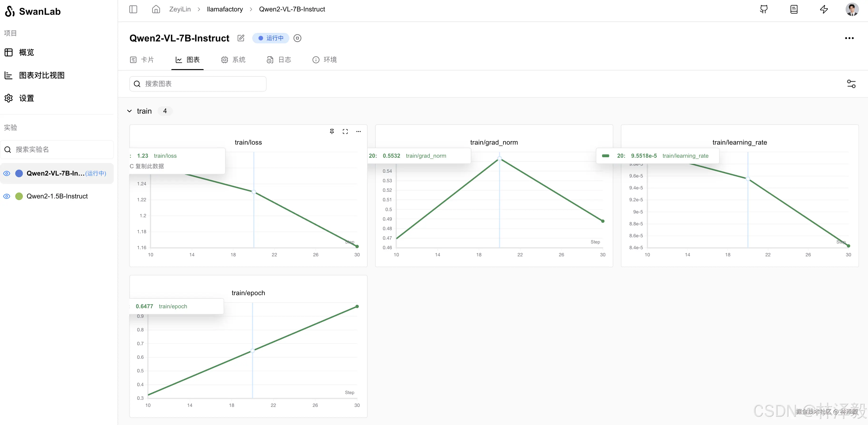Open train/loss chart more options menu
Image resolution: width=868 pixels, height=425 pixels.
click(359, 132)
